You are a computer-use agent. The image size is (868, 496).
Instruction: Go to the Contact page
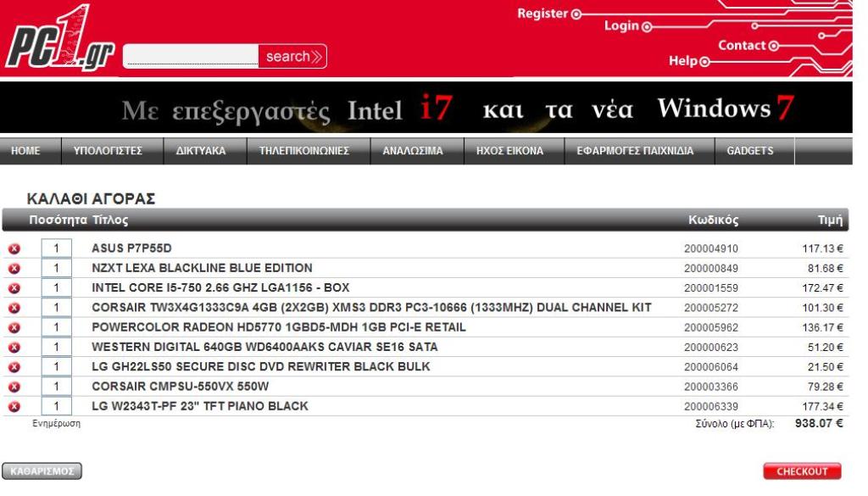tap(748, 46)
